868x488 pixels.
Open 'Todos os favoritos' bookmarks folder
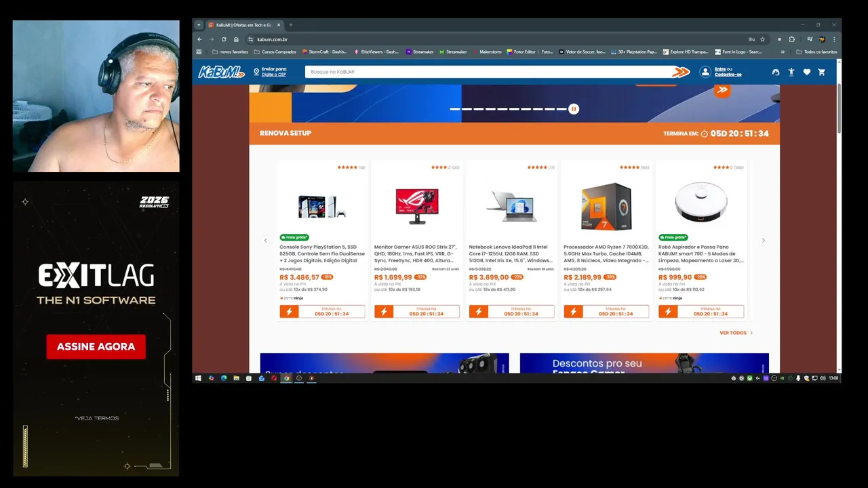(x=816, y=52)
